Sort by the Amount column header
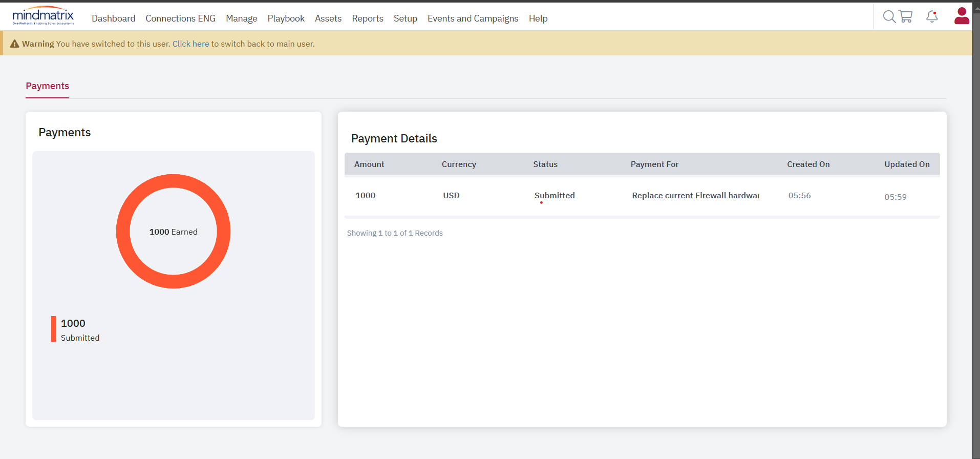Screen dimensions: 980x459 point(369,164)
